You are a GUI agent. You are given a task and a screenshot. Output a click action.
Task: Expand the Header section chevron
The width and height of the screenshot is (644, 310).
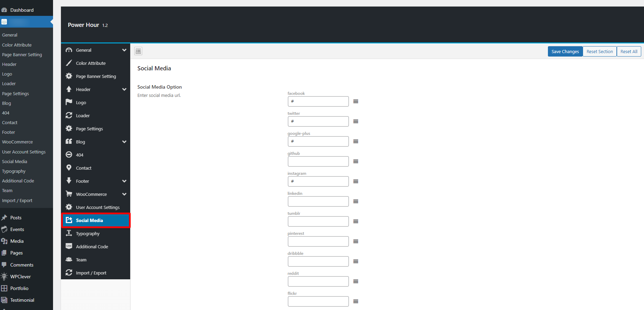coord(124,89)
